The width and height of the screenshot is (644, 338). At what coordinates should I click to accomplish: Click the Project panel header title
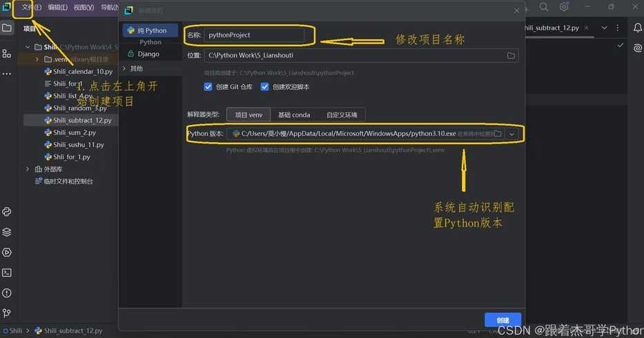29,28
